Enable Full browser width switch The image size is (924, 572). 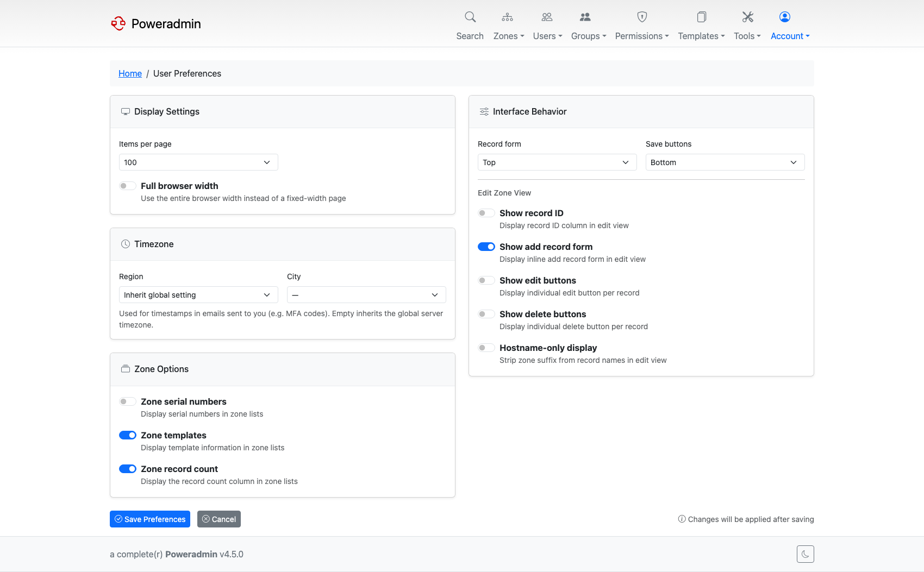click(x=128, y=186)
